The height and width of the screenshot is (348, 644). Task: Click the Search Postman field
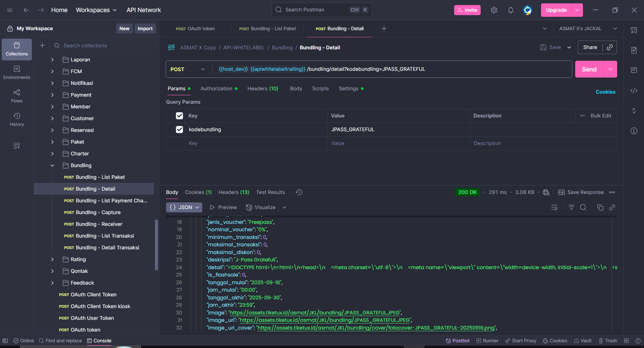(322, 10)
